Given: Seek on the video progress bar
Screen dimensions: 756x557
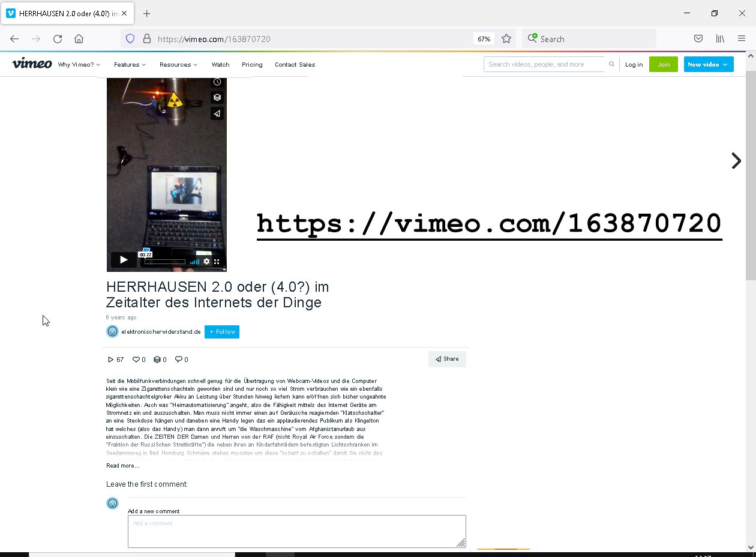Looking at the screenshot, I should [164, 262].
